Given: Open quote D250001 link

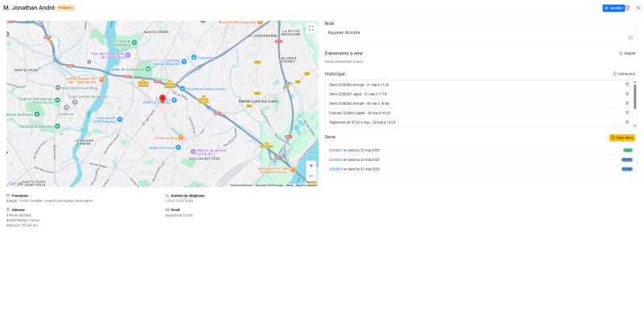Looking at the screenshot, I should [336, 151].
